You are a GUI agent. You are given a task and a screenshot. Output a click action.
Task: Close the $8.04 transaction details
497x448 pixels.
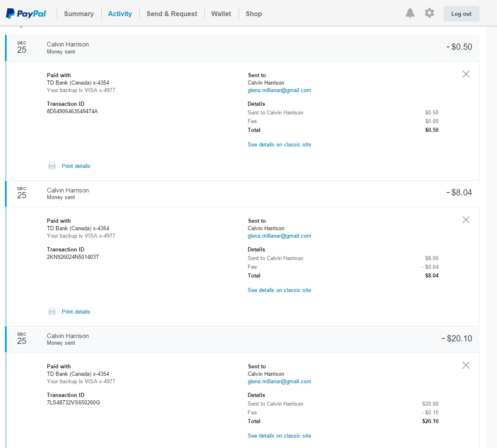pos(466,220)
